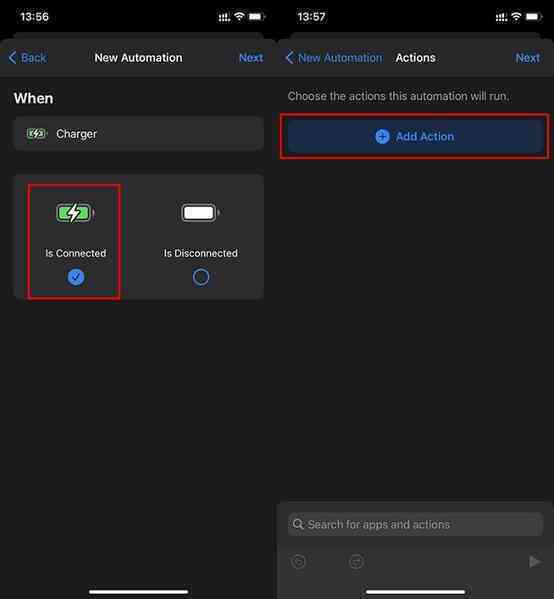The height and width of the screenshot is (599, 554).
Task: Click the small Charger battery icon in When row
Action: 37,134
